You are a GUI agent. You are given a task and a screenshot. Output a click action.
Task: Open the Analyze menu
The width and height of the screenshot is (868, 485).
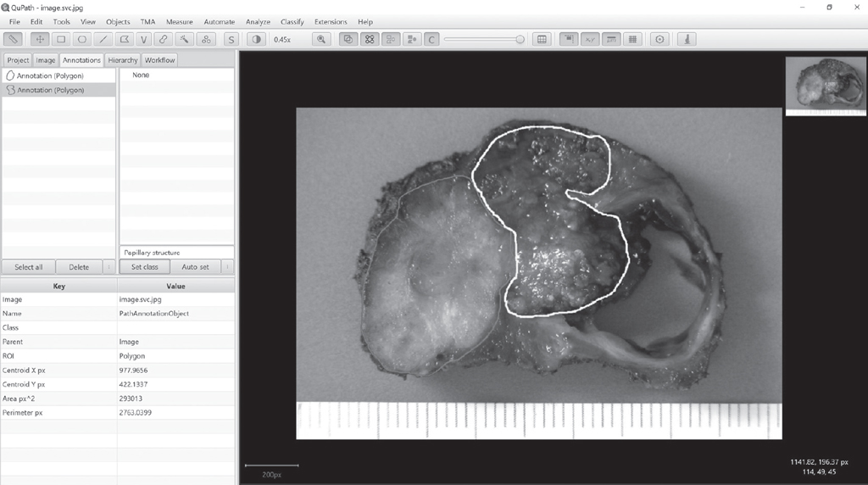pos(258,21)
